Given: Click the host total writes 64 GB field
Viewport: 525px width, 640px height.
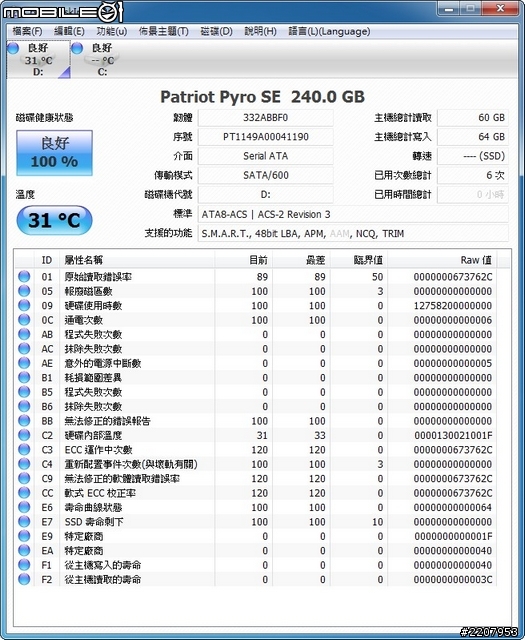Looking at the screenshot, I should point(473,137).
